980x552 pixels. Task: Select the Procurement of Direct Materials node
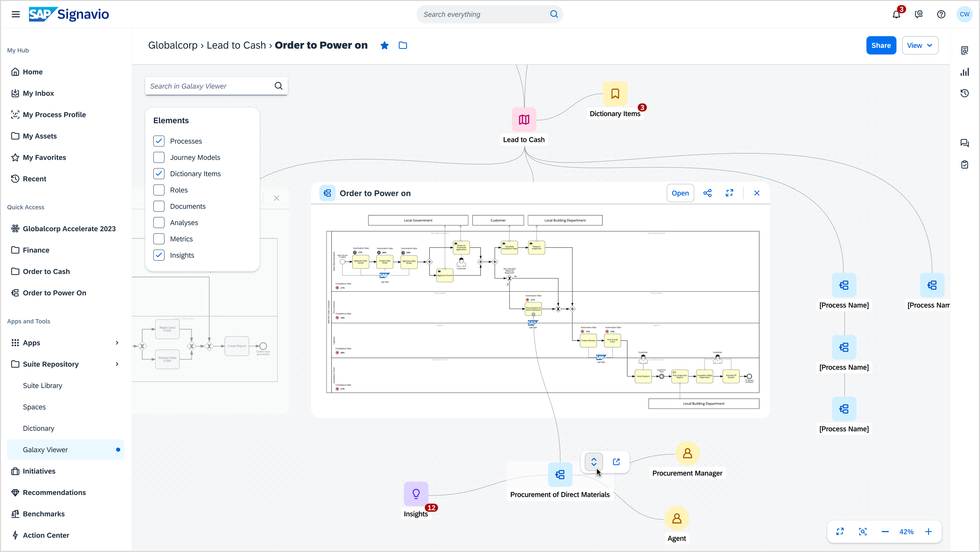(x=560, y=475)
